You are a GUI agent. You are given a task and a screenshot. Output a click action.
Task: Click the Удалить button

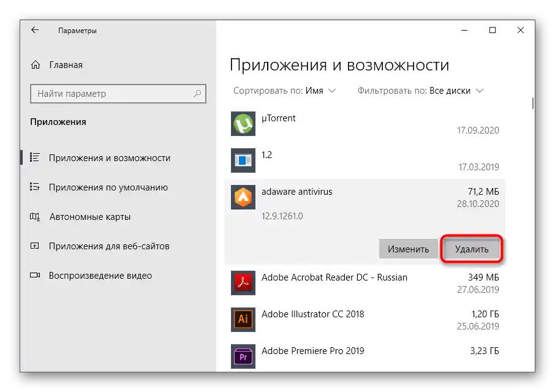pos(472,249)
